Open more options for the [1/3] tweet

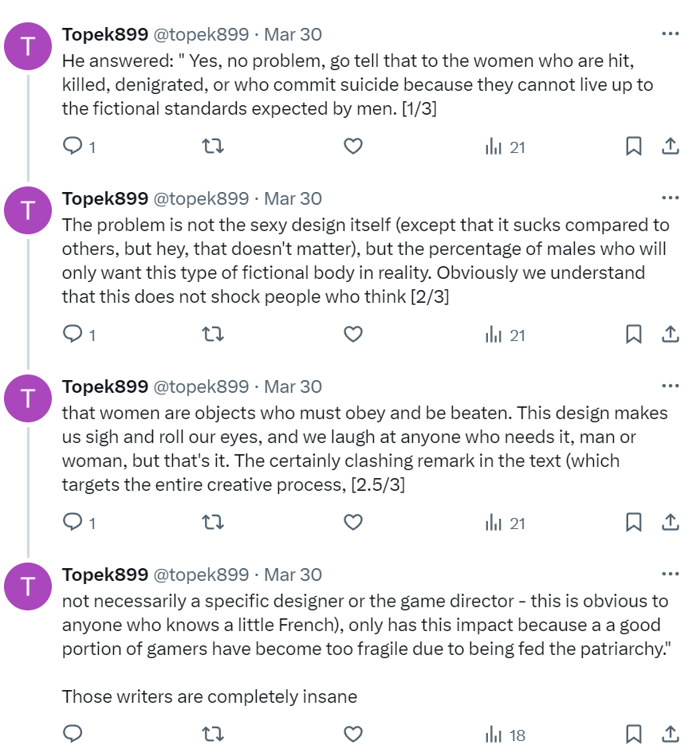(671, 33)
